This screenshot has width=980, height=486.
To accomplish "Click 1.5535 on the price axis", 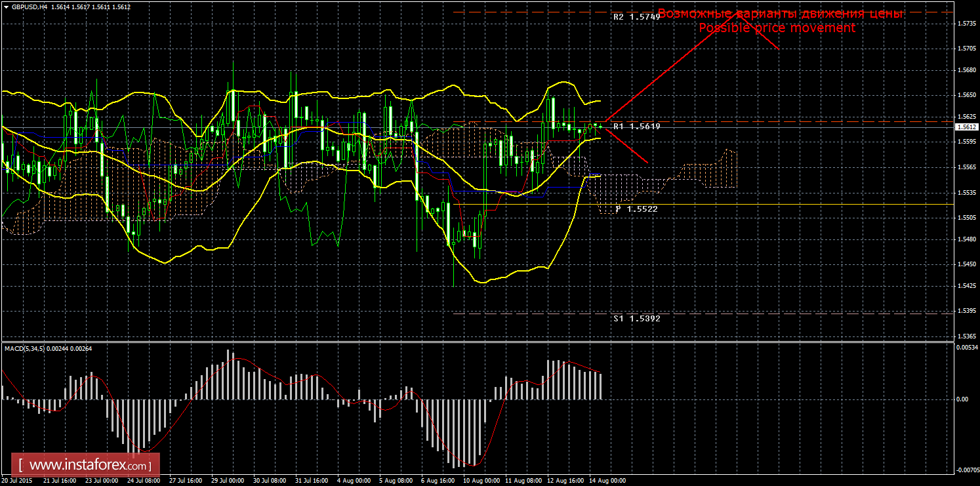I will [x=966, y=193].
